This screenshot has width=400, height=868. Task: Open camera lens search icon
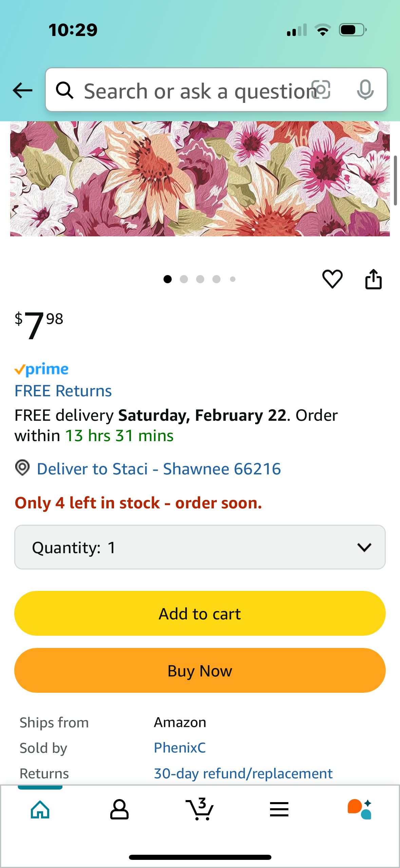click(321, 90)
